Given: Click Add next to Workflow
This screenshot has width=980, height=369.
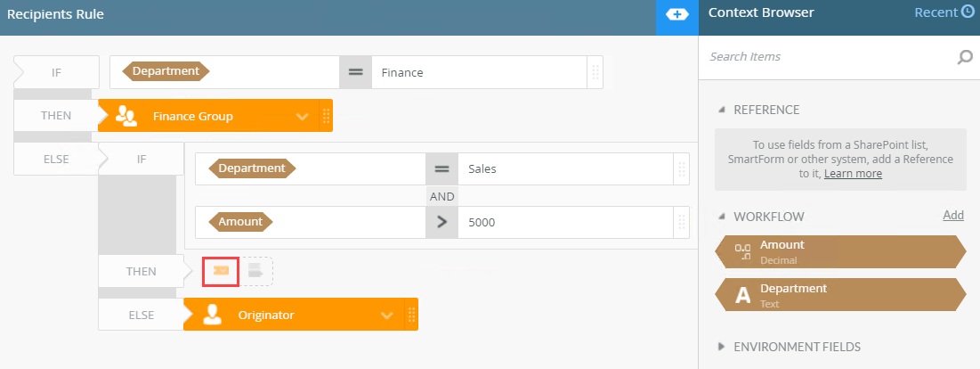Looking at the screenshot, I should point(953,215).
